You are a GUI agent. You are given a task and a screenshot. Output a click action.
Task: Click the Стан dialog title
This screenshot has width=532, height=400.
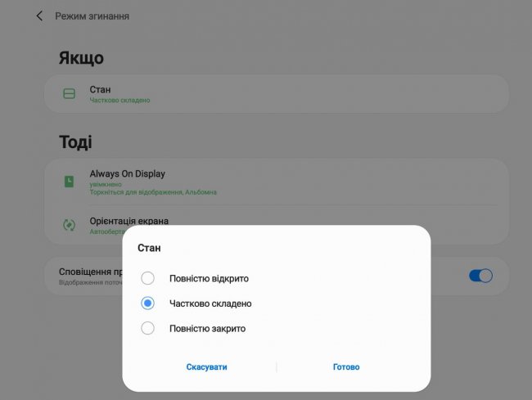point(149,247)
